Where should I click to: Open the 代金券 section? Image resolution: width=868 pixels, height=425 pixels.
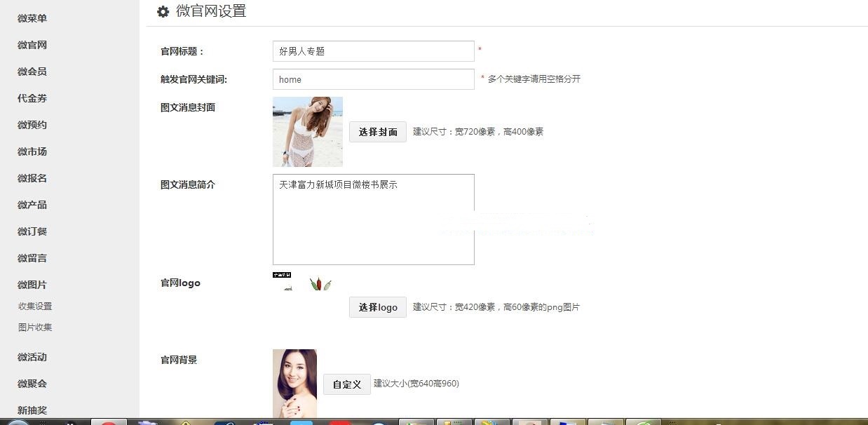[x=32, y=98]
